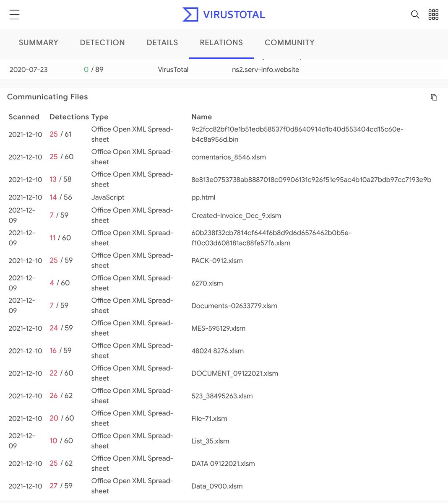Open the Data_0900.xlsm file entry
The width and height of the screenshot is (448, 503).
point(216,486)
